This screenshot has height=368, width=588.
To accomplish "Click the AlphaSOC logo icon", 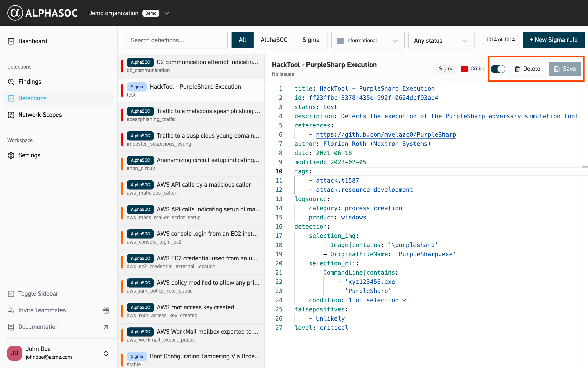I will click(15, 13).
